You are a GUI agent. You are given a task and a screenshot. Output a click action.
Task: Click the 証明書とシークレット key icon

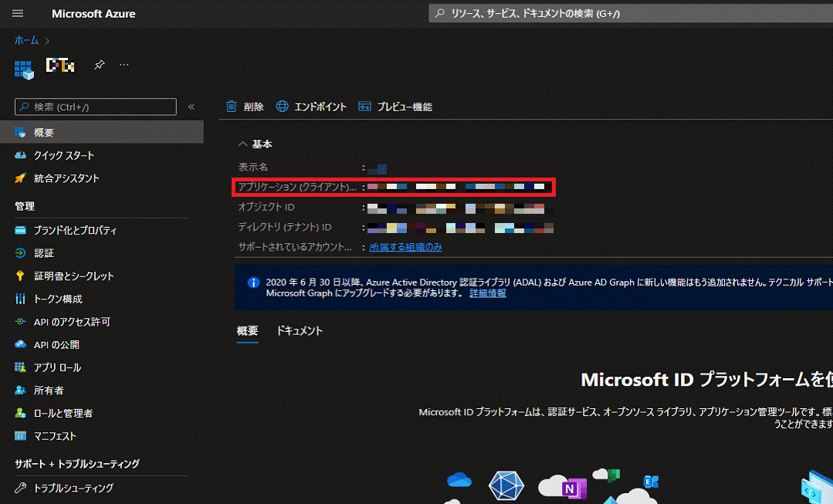click(20, 276)
